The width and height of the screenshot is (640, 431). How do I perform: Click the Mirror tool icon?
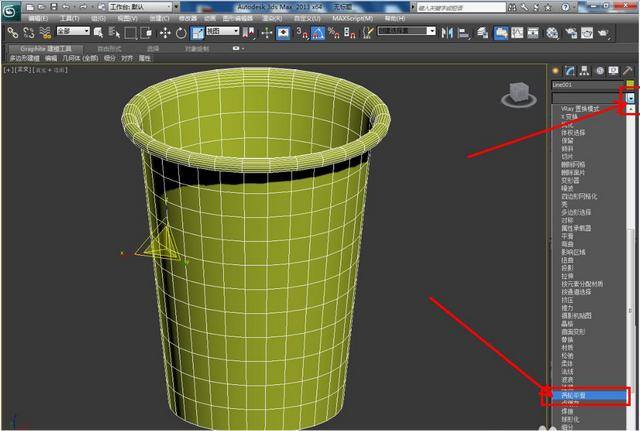(x=447, y=33)
